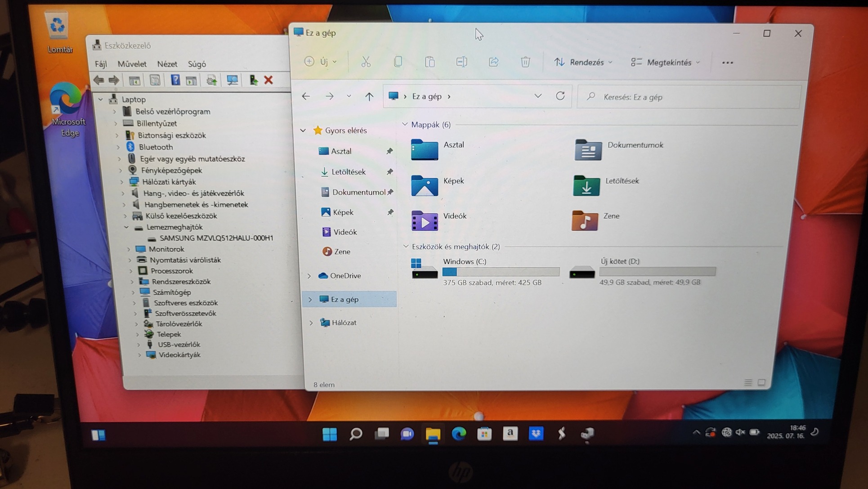Click the Cut scissors icon in Explorer toolbar
Image resolution: width=868 pixels, height=489 pixels.
[x=366, y=62]
